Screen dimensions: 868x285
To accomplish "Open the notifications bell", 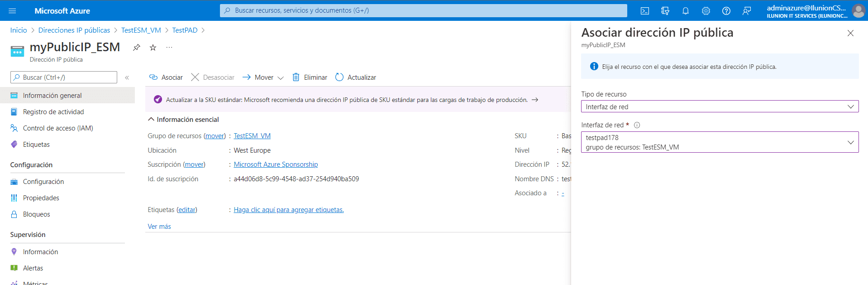I will click(x=686, y=11).
